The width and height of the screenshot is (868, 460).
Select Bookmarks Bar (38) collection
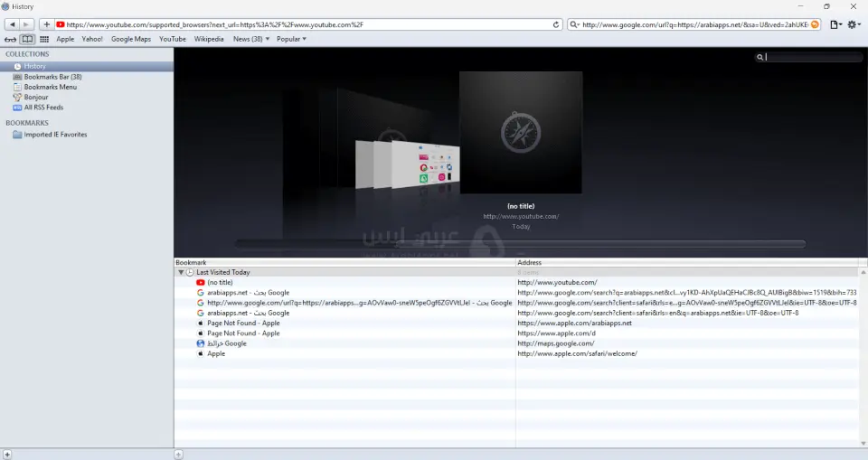tap(52, 77)
